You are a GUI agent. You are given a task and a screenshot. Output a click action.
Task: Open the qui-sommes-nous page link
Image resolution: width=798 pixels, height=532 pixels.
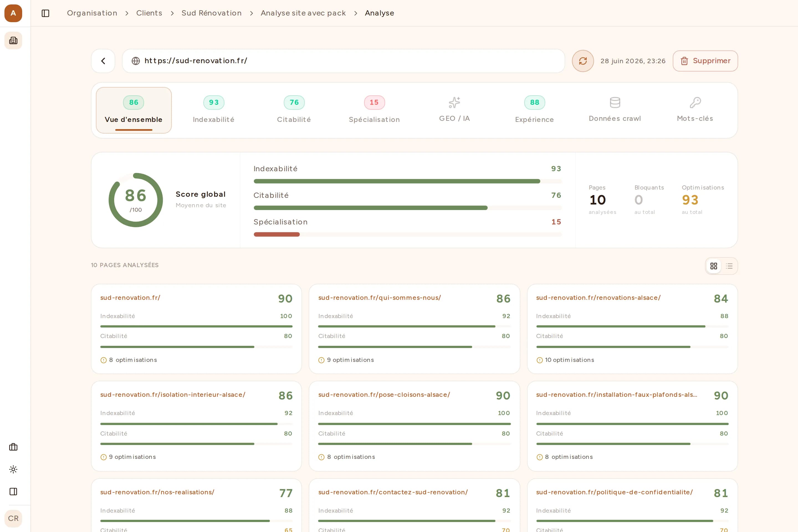point(379,298)
